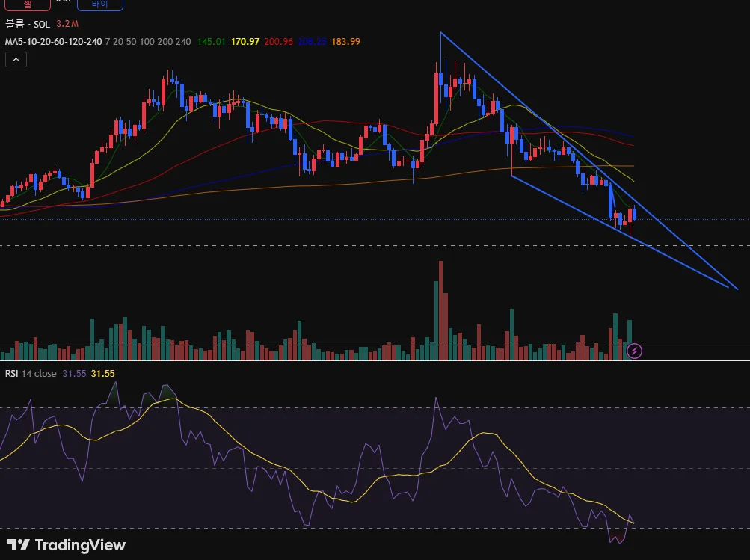Click the green MA value 145.01

211,42
